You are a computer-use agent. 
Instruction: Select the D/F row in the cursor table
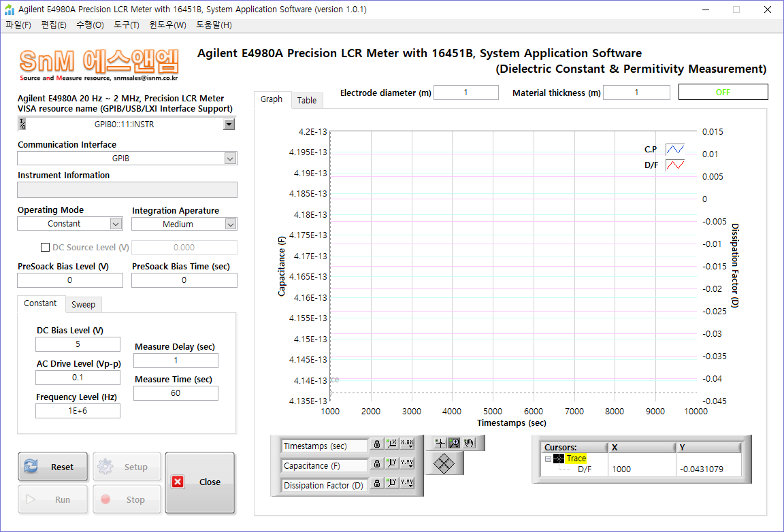coord(584,469)
